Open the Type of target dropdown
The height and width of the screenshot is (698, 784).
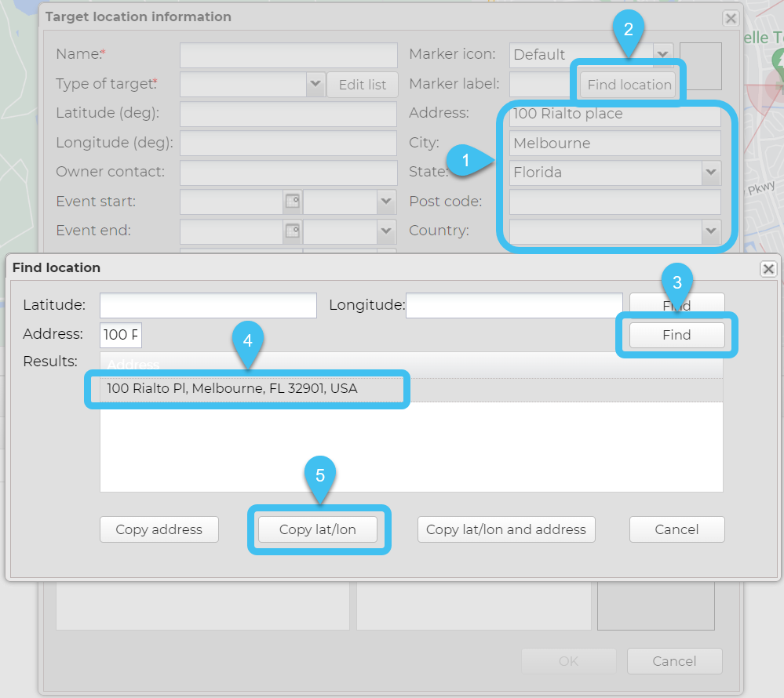[x=315, y=84]
